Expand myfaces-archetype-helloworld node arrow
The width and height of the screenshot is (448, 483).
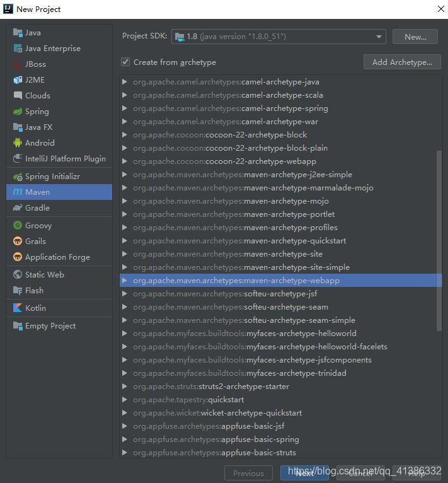click(x=125, y=334)
